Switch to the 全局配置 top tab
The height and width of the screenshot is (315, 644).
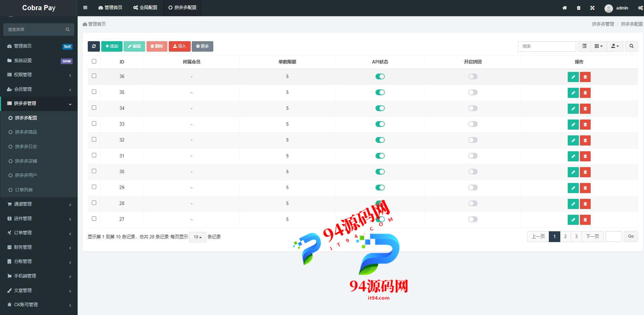pos(145,7)
